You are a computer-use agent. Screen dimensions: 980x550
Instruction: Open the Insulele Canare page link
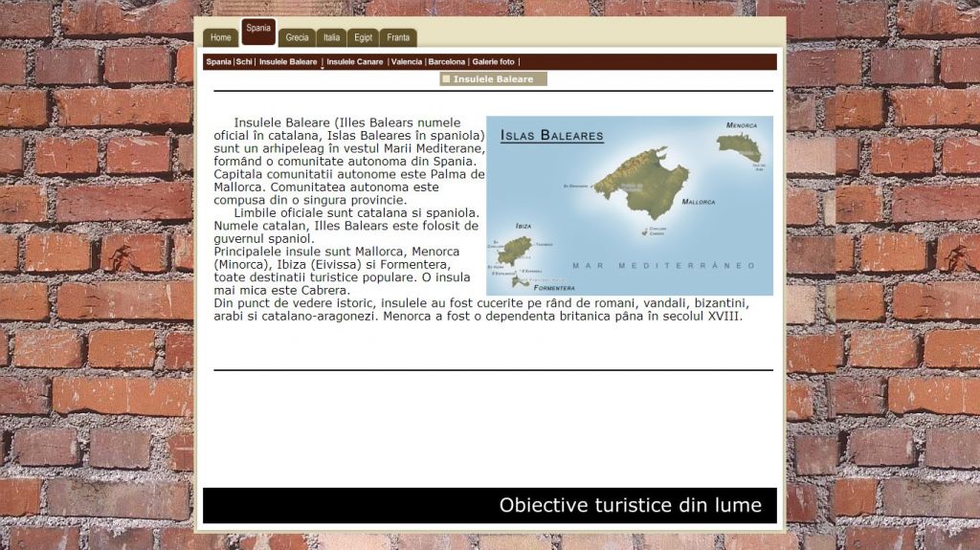point(354,62)
